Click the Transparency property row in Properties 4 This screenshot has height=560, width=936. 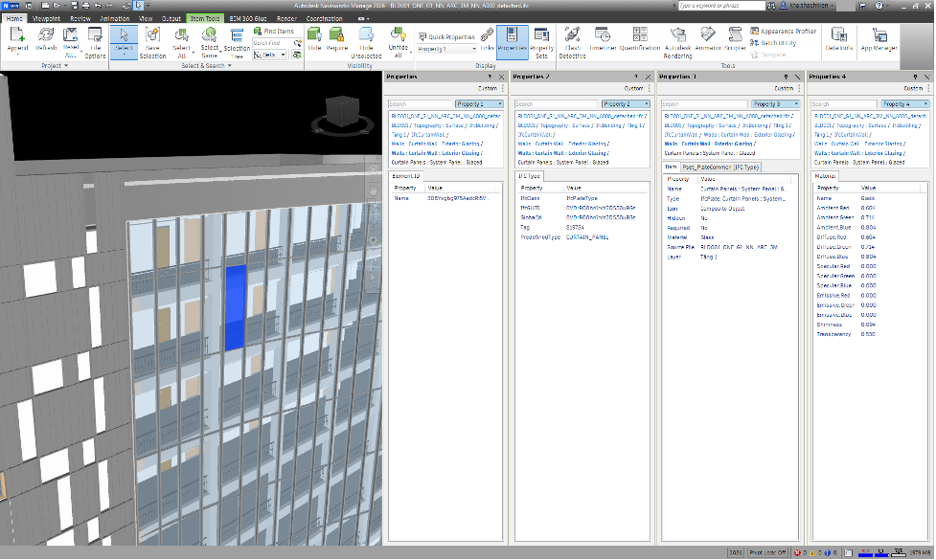click(870, 334)
